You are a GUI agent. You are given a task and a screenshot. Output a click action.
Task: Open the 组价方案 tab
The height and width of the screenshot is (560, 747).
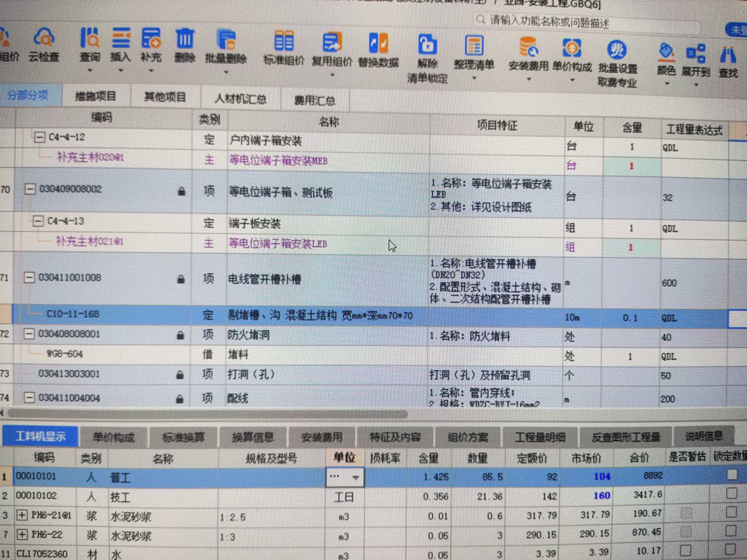[468, 437]
